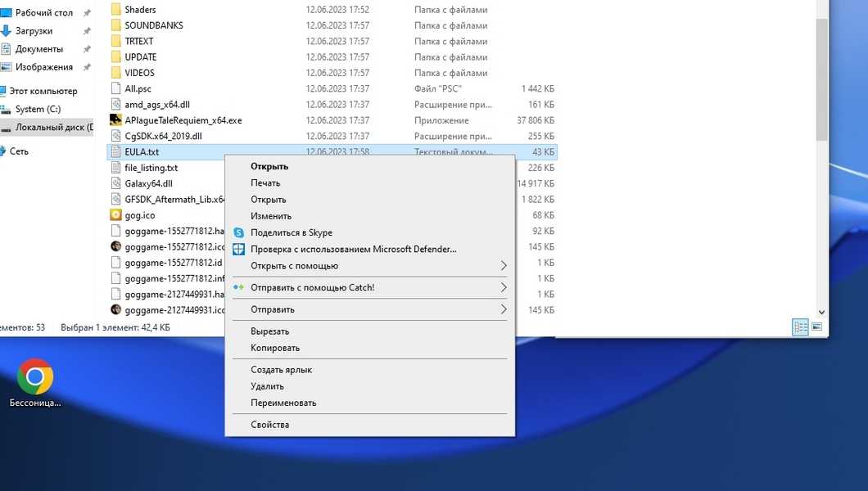Choose Свойства from the context menu
868x491 pixels.
click(x=269, y=425)
